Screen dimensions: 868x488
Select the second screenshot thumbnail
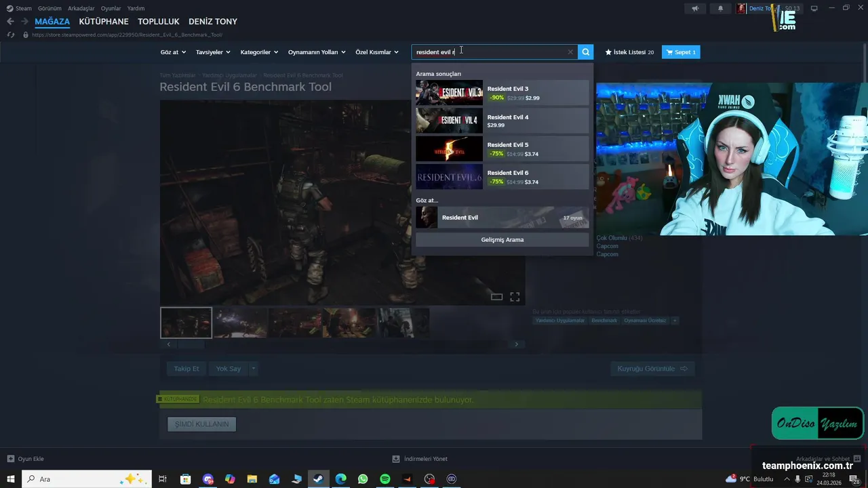(x=240, y=323)
